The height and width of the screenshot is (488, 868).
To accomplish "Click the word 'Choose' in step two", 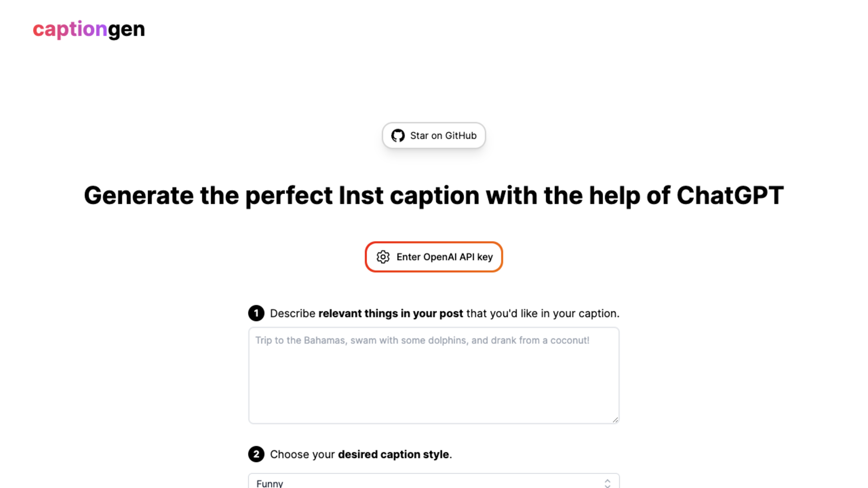I will click(289, 454).
